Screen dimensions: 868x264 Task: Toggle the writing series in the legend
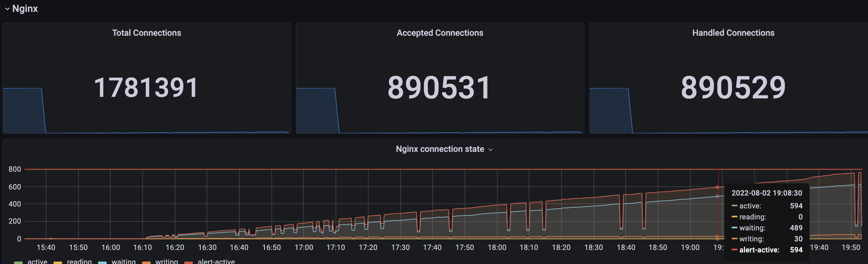click(167, 261)
